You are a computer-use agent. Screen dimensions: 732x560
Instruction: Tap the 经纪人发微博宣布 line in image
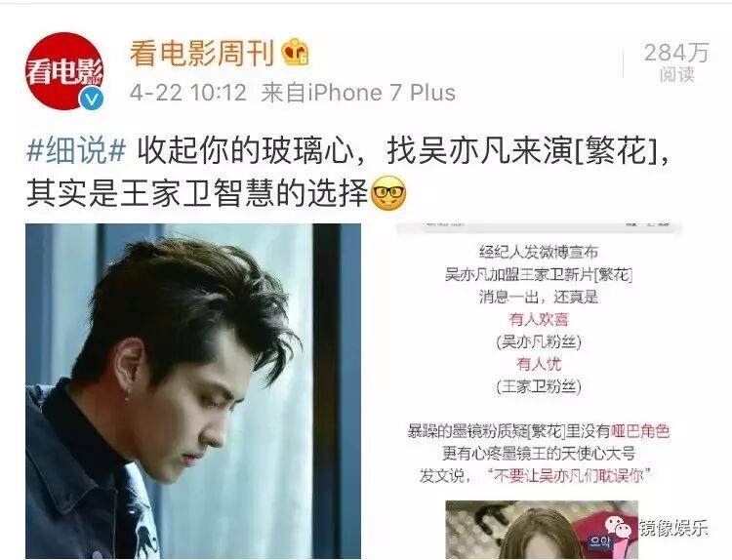click(539, 252)
